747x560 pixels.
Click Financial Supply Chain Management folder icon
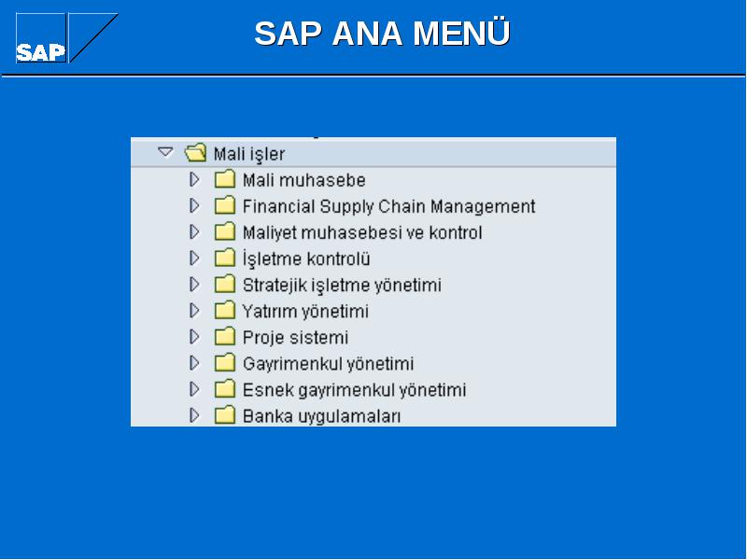(225, 205)
